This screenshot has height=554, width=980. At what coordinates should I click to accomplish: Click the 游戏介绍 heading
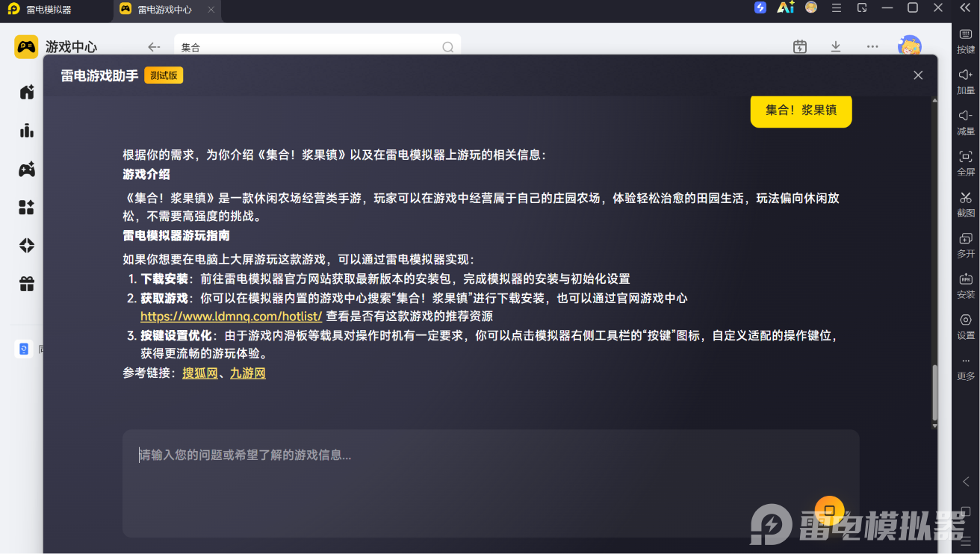(146, 175)
